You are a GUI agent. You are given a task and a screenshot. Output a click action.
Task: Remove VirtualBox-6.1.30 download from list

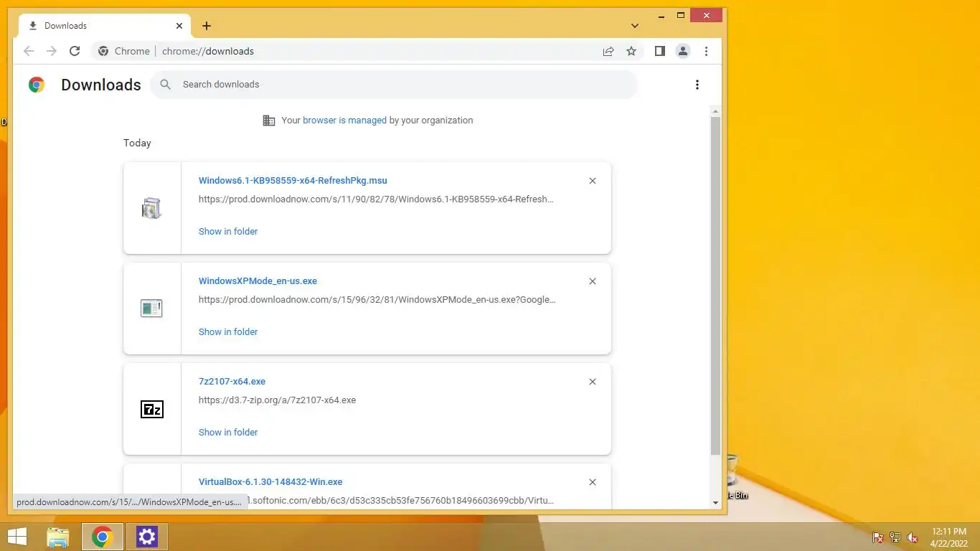[x=593, y=482]
